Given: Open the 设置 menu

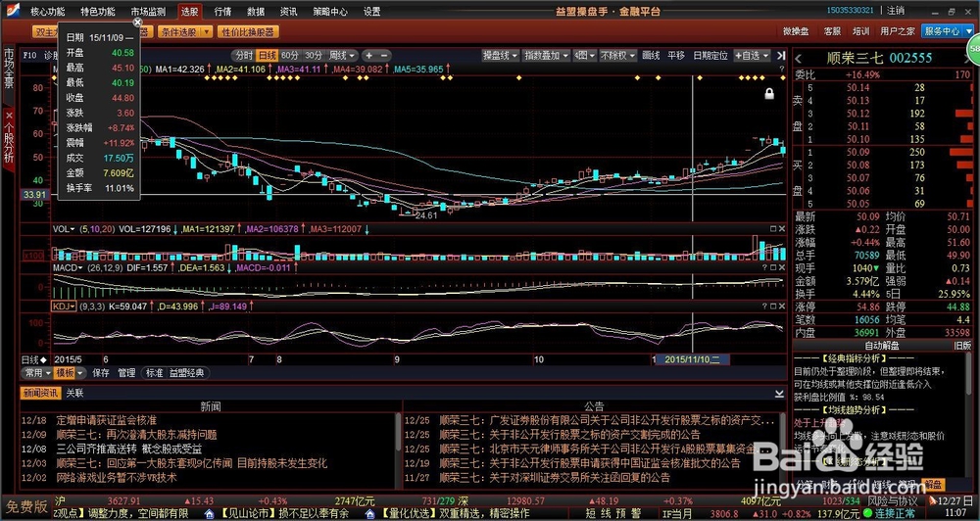Looking at the screenshot, I should (371, 11).
